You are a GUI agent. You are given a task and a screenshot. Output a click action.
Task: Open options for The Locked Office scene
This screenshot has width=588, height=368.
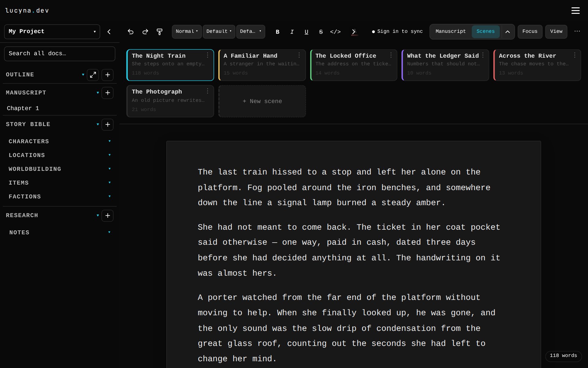coord(391,55)
